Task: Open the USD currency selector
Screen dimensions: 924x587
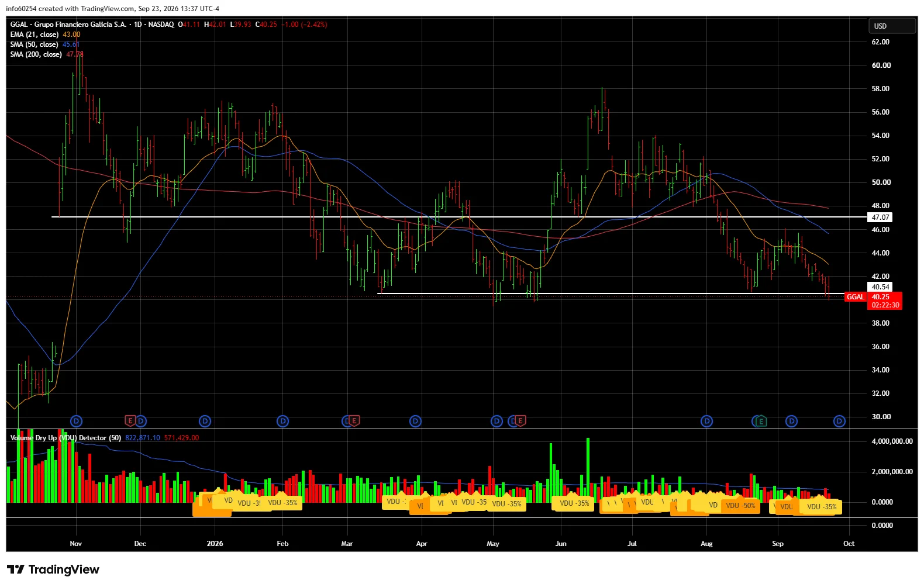Action: point(892,26)
